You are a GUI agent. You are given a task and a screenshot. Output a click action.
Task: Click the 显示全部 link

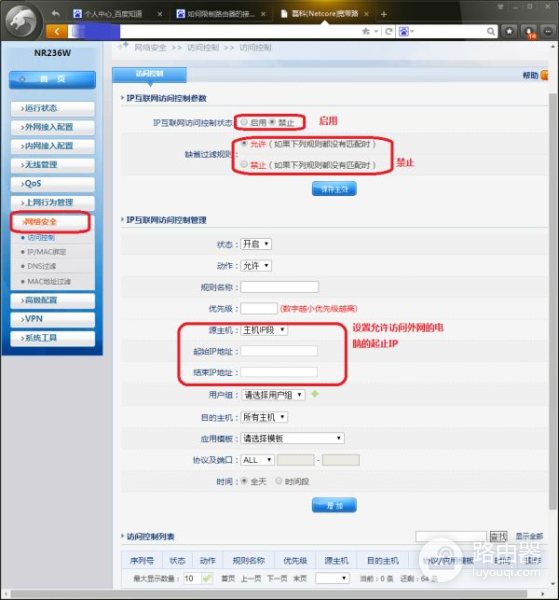tap(529, 536)
